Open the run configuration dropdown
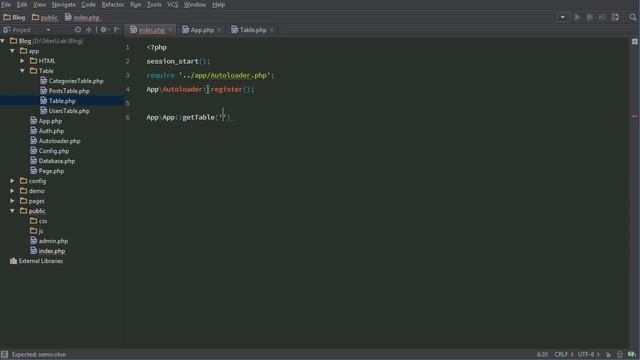 pos(562,18)
